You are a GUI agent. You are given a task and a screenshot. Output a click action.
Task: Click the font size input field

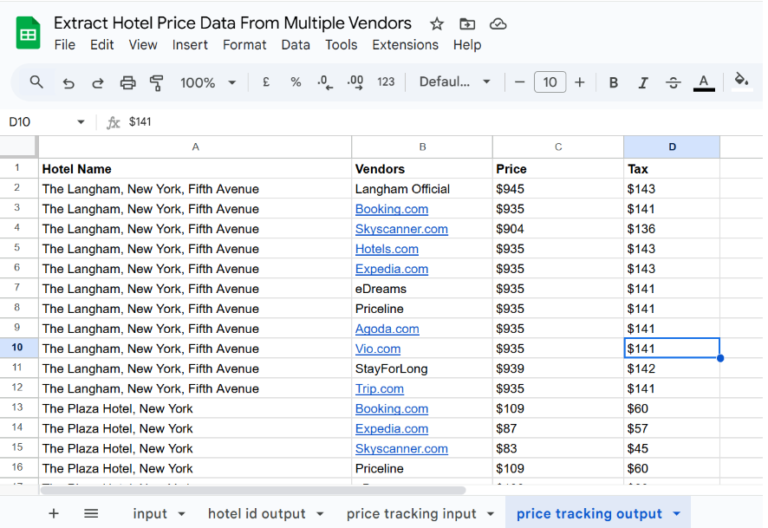[x=549, y=83]
